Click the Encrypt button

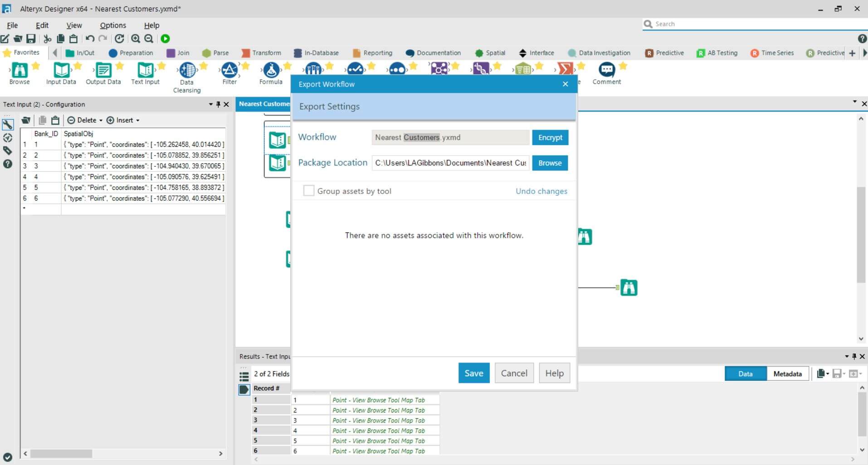tap(550, 137)
